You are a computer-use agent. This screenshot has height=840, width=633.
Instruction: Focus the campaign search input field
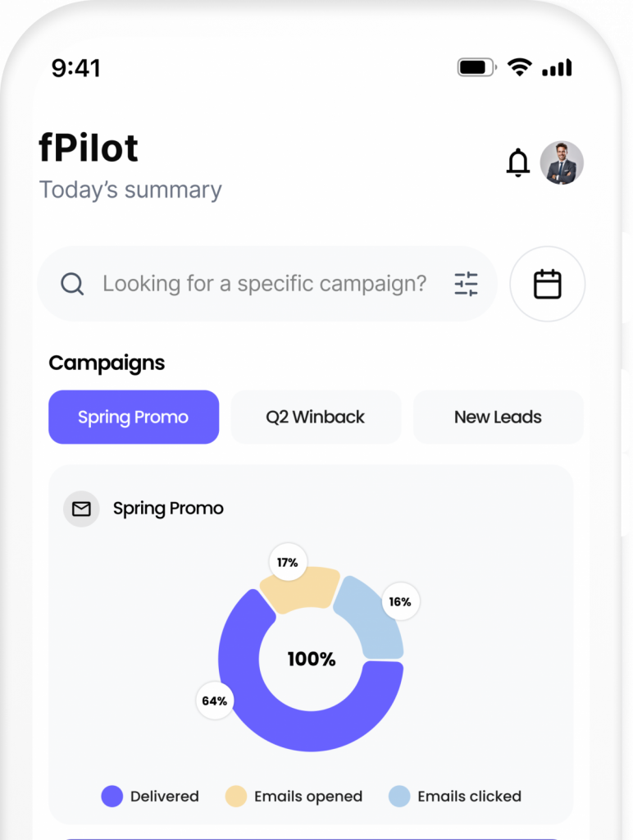point(264,284)
